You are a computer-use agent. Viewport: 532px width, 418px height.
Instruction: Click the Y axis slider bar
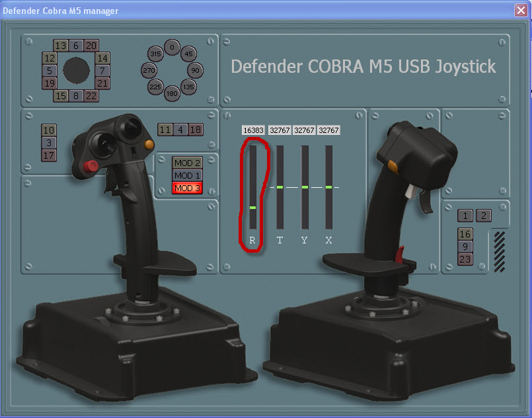305,187
